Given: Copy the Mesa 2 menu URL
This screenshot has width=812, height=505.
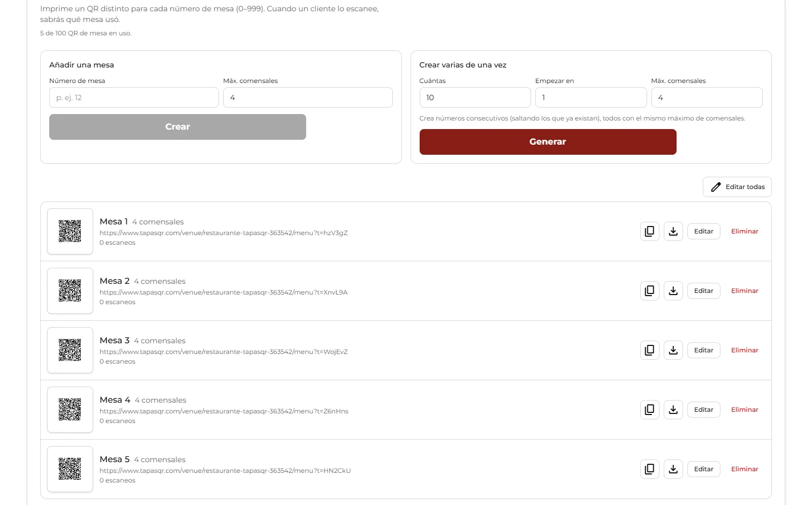Looking at the screenshot, I should click(649, 291).
